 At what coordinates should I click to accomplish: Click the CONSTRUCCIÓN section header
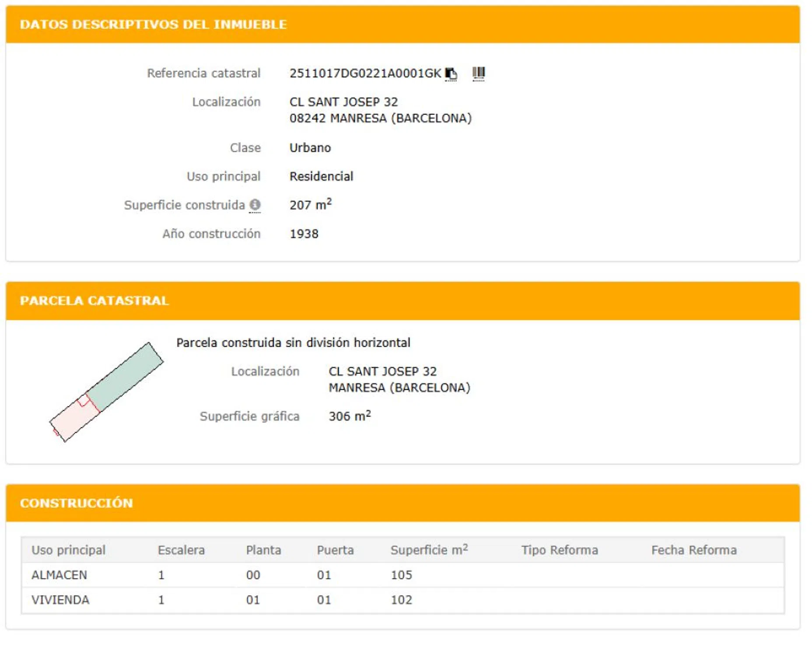76,503
